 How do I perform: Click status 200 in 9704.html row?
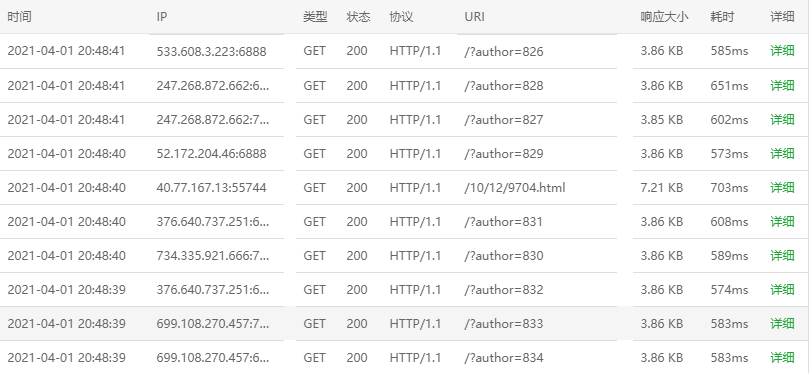pyautogui.click(x=357, y=187)
